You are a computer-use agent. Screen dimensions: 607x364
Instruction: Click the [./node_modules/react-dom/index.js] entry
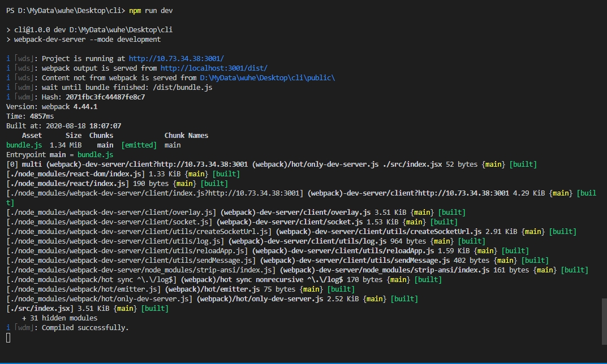coord(75,174)
